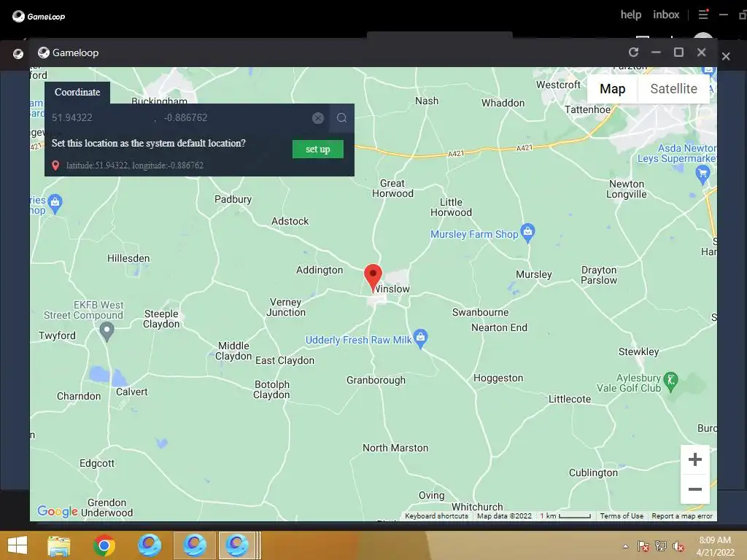
Task: Click the Google logo on the map
Action: click(57, 511)
